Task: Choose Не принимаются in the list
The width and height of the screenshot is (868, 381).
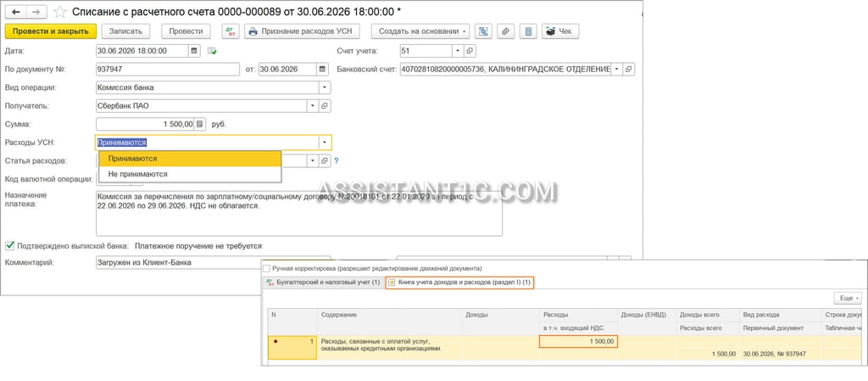Action: tap(190, 174)
